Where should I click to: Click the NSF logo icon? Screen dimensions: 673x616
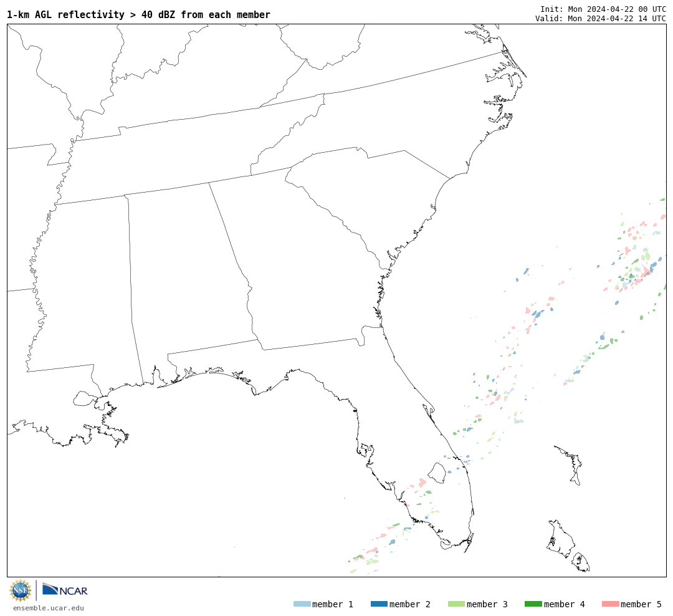click(x=20, y=590)
